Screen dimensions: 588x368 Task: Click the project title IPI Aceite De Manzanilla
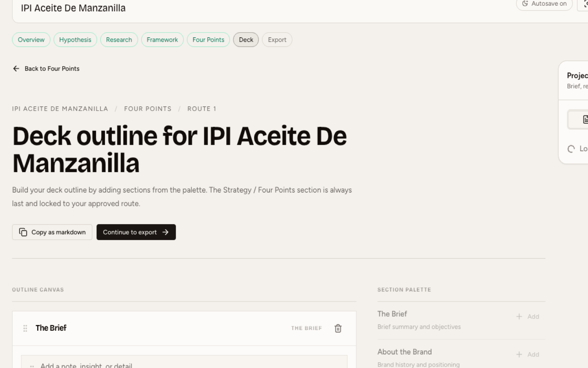pyautogui.click(x=73, y=8)
